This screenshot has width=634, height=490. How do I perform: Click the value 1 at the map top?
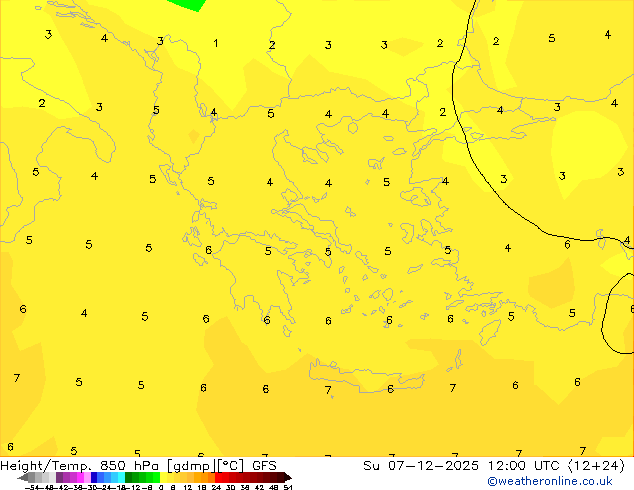coord(216,43)
